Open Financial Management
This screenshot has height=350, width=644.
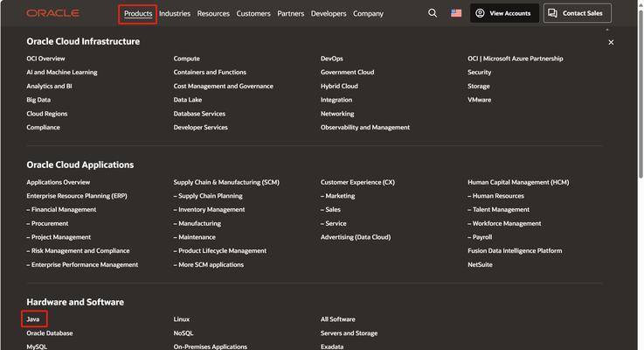[61, 209]
